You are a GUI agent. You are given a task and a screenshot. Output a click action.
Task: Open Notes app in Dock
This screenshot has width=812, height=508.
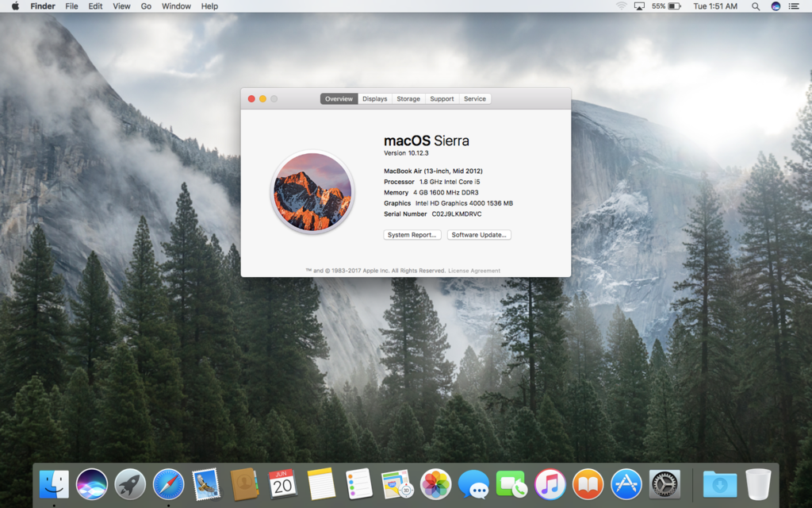coord(321,484)
